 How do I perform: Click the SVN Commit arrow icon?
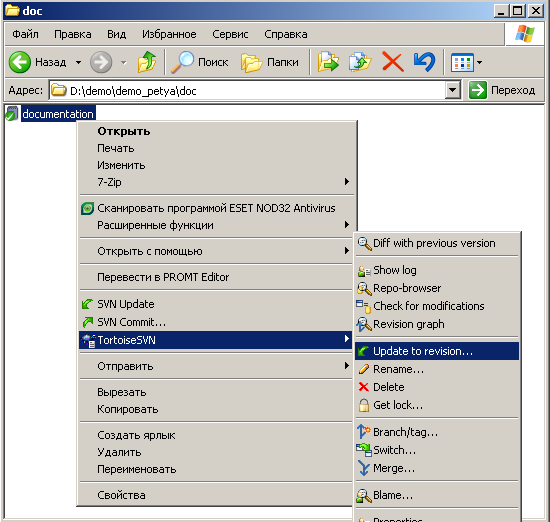tap(87, 322)
